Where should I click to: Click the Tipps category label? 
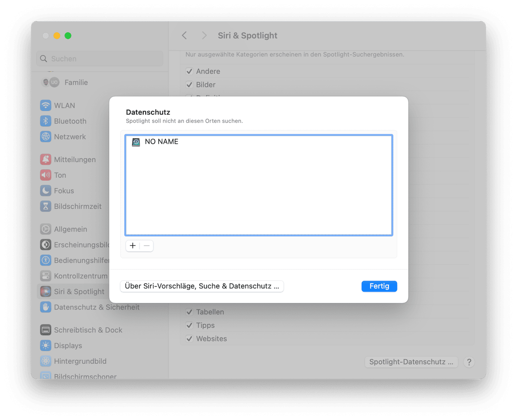(x=205, y=325)
